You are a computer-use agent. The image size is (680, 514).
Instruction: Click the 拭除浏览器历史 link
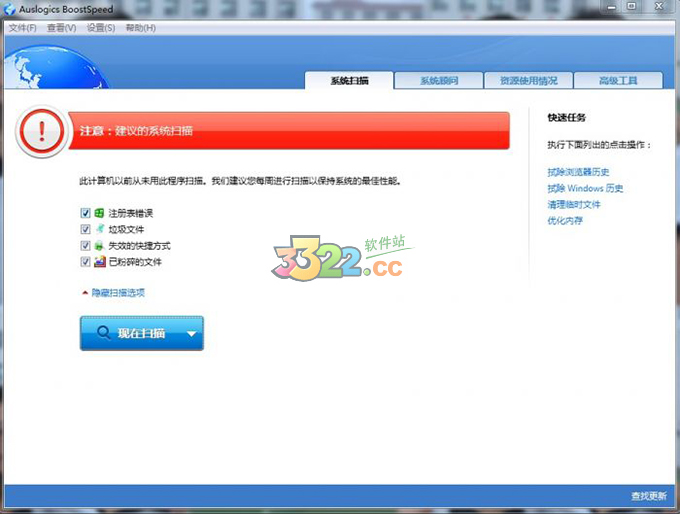coord(578,172)
